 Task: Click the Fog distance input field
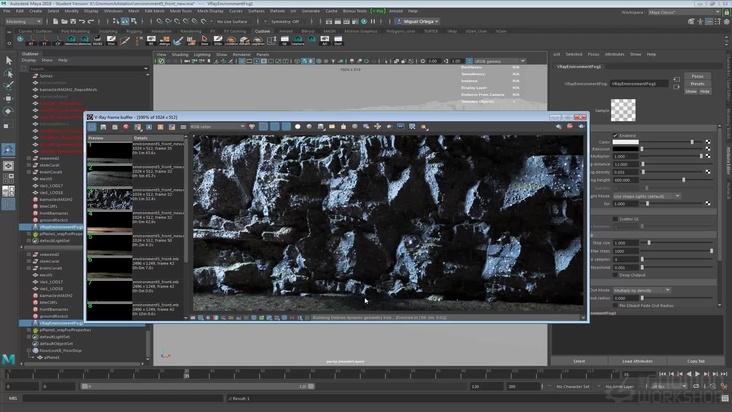626,164
